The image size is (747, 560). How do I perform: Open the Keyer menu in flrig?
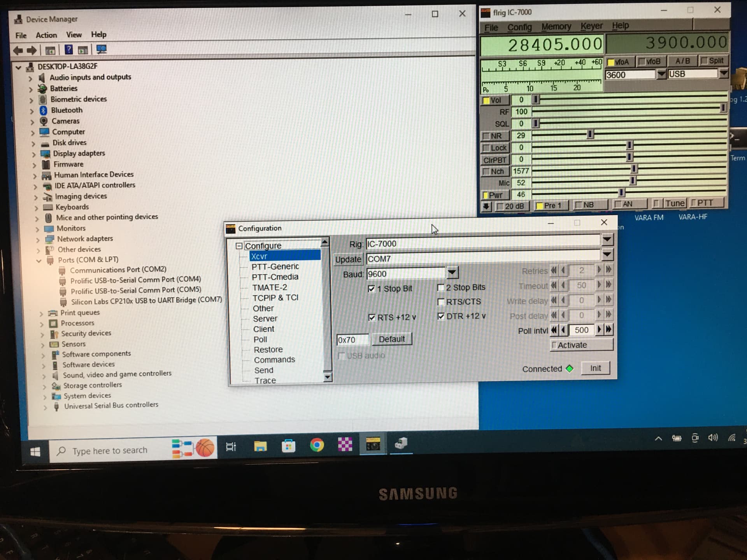(x=591, y=26)
